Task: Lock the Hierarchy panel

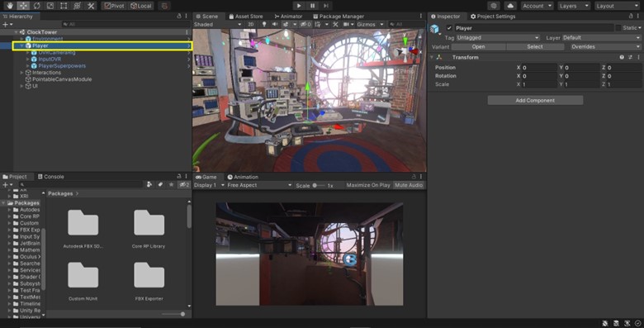Action: [x=178, y=16]
